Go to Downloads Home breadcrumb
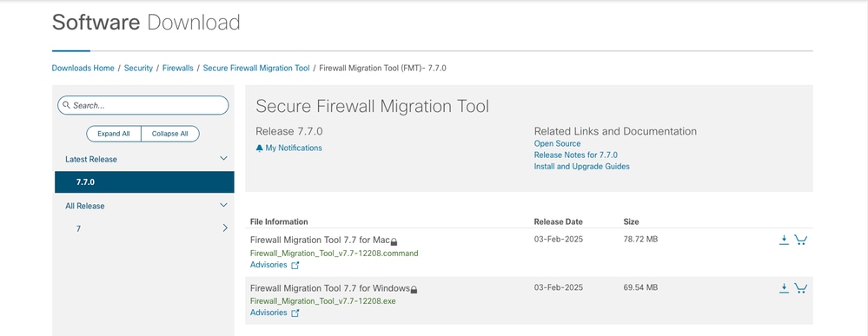Screen dimensions: 868x336 pos(83,68)
